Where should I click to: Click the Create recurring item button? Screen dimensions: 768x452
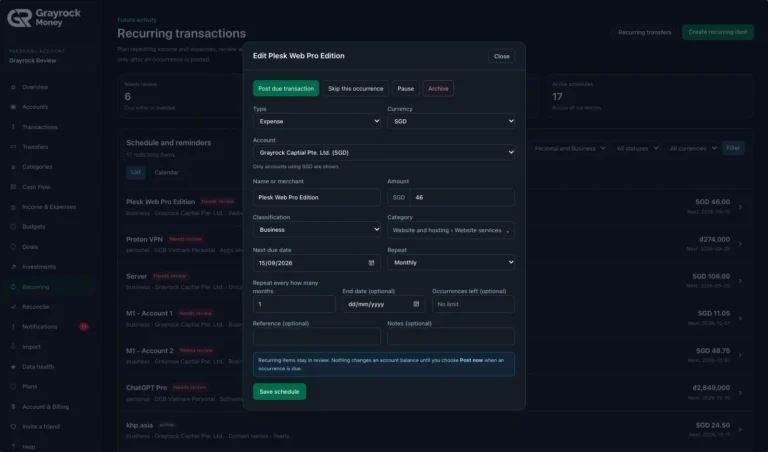(x=718, y=32)
